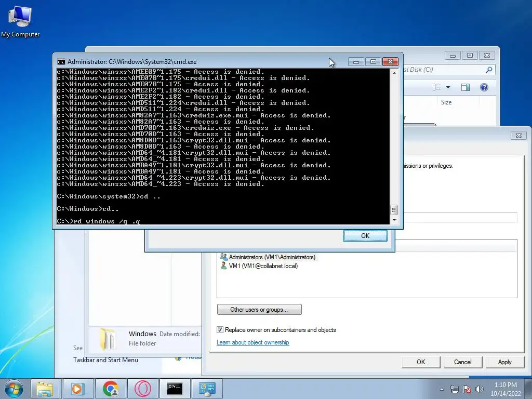Close the security settings dialog

[518, 136]
